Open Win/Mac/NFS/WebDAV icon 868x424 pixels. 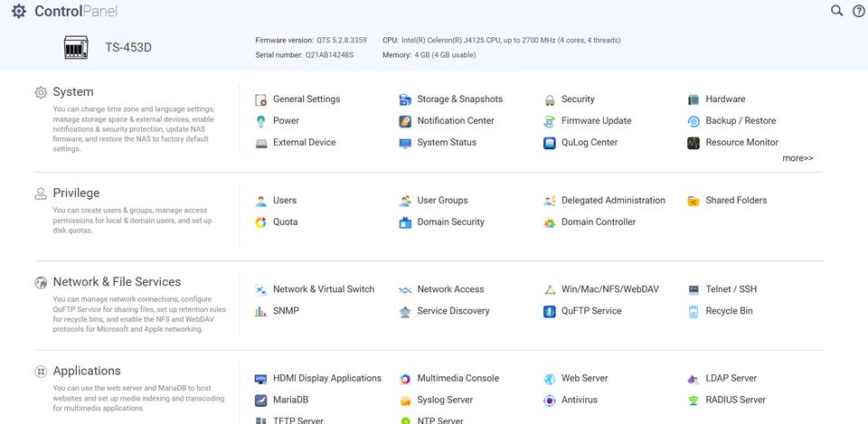tap(549, 290)
